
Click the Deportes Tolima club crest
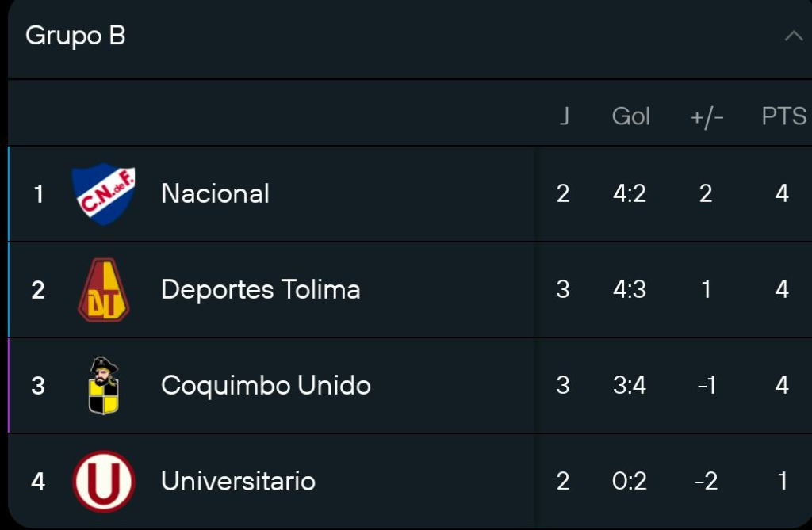(x=104, y=290)
